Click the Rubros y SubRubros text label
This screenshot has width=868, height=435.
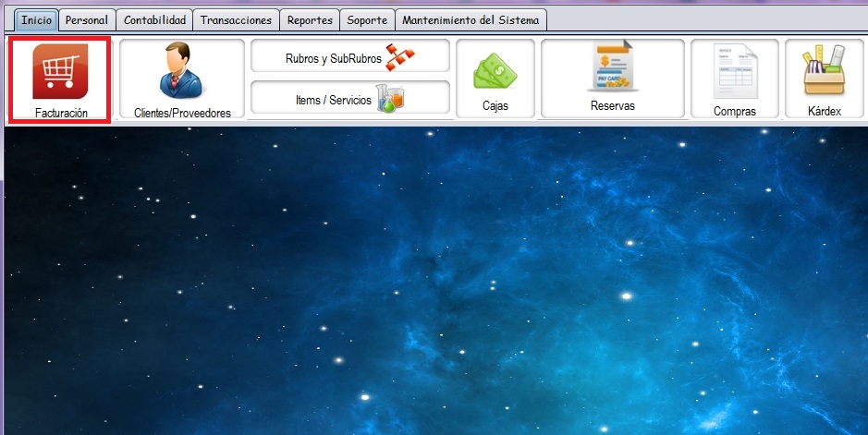click(333, 58)
